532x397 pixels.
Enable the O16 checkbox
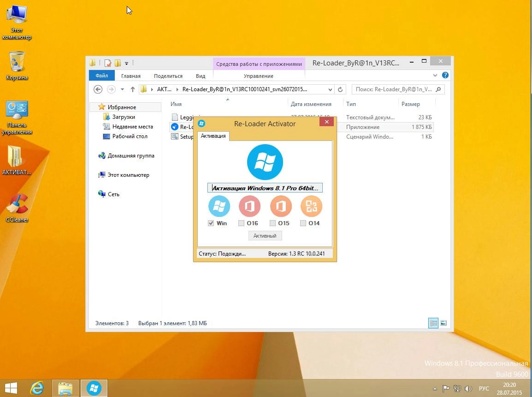point(241,223)
